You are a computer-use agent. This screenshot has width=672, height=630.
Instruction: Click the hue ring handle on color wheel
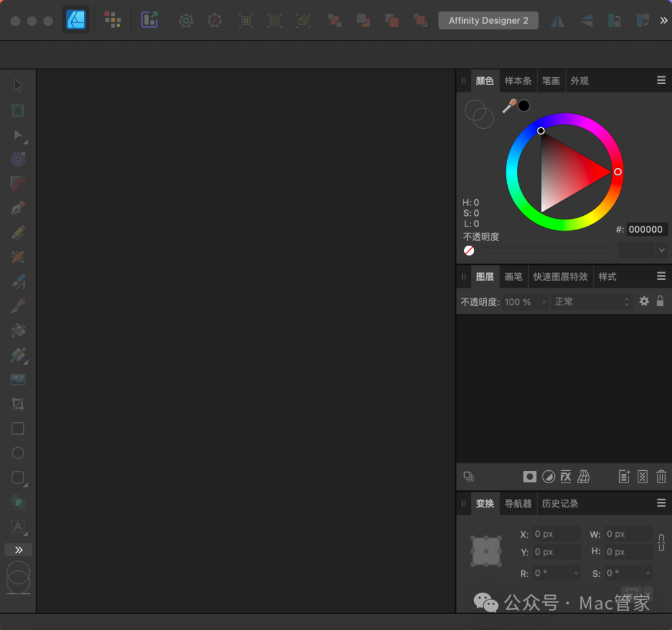618,172
